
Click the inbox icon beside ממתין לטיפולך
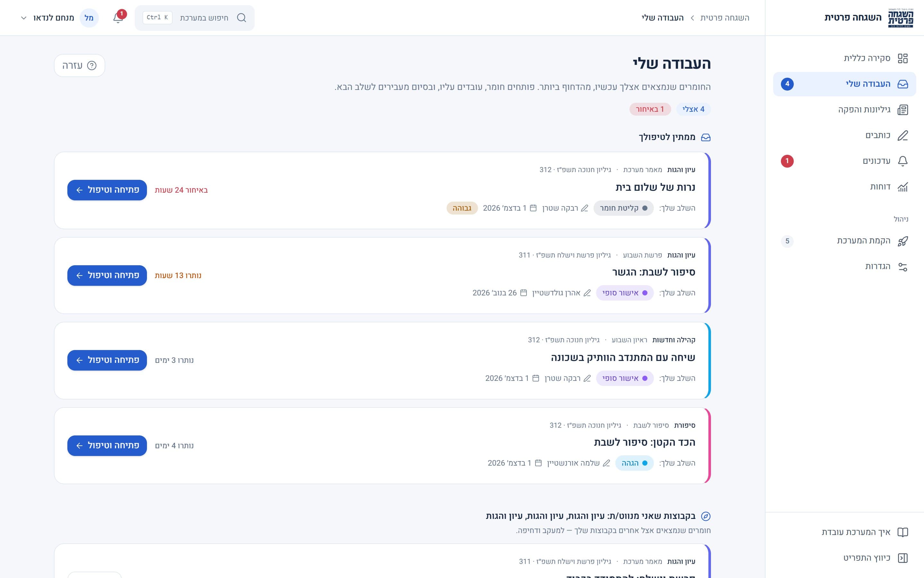706,137
